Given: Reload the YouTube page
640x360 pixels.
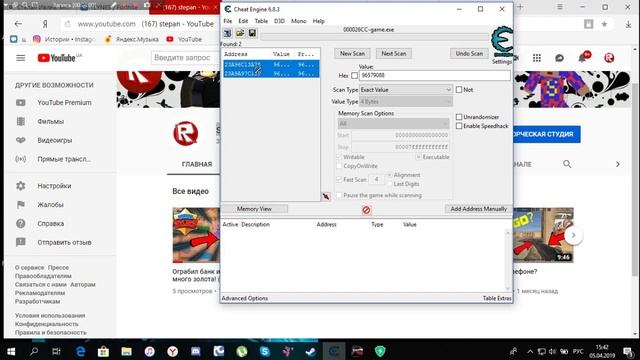Looking at the screenshot, I should [68, 24].
